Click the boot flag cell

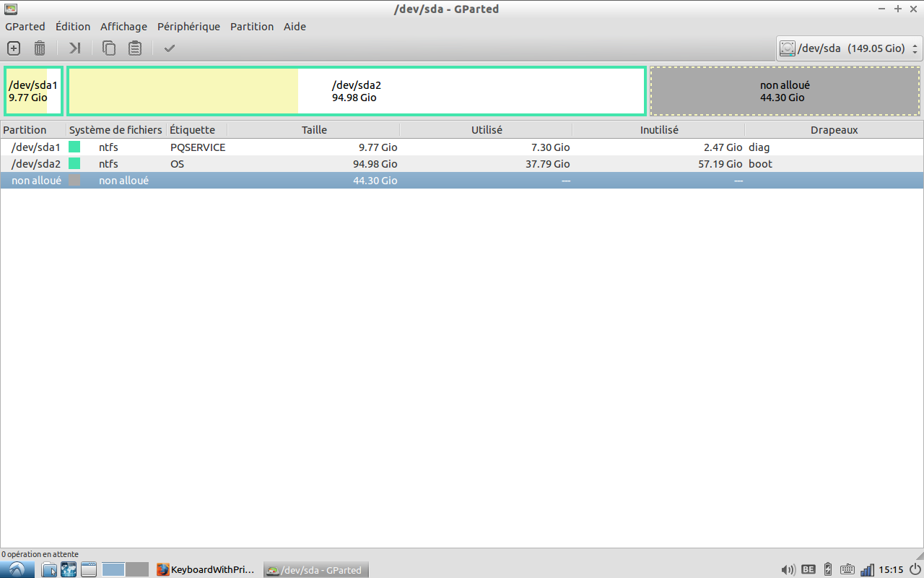pos(760,164)
